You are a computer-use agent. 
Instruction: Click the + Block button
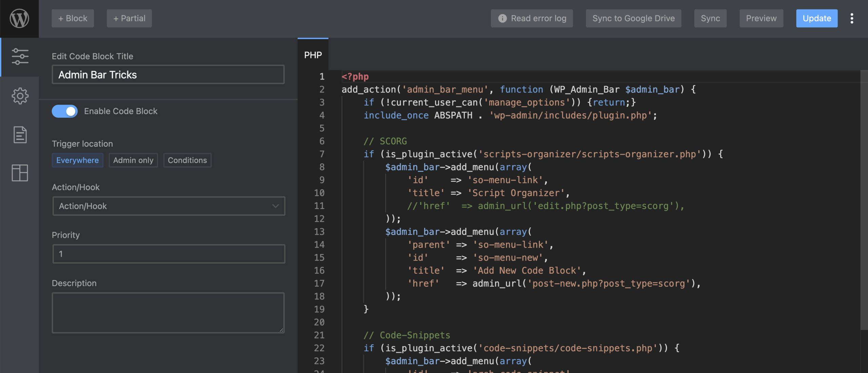tap(73, 18)
